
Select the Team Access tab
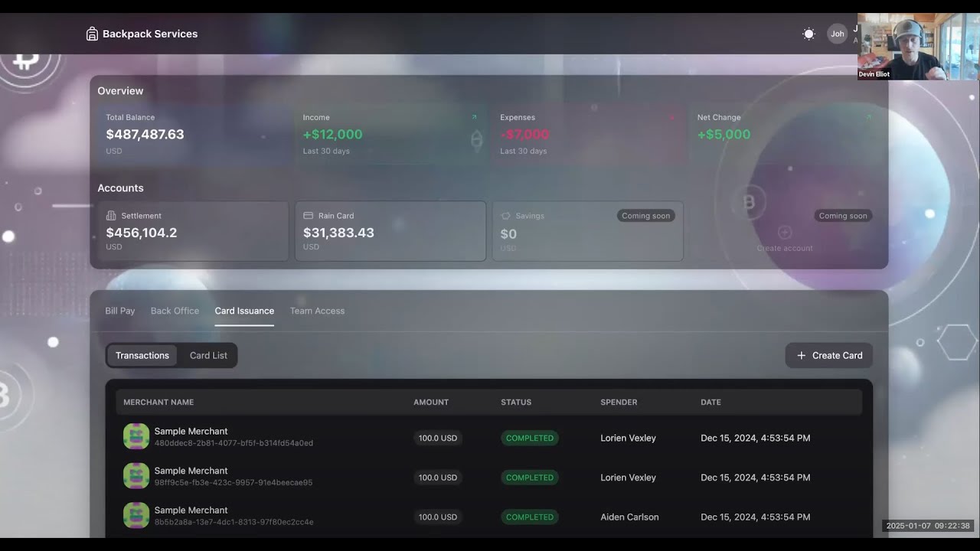coord(317,311)
